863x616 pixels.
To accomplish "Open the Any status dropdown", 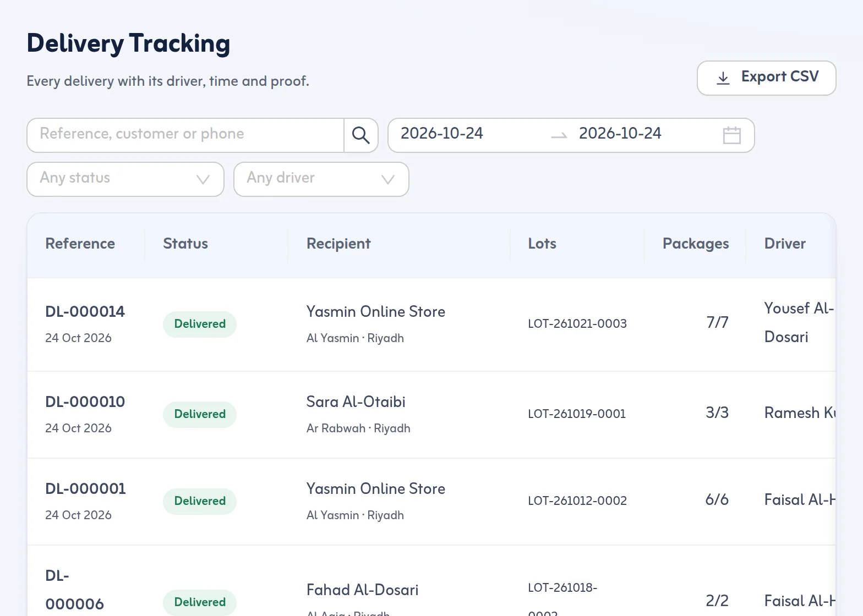I will (125, 179).
